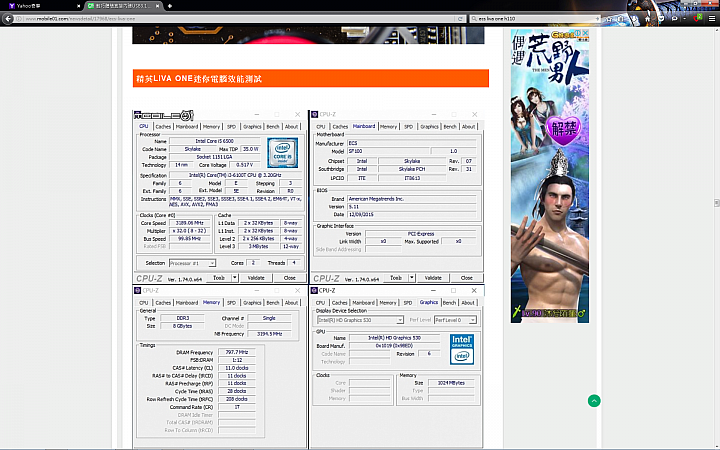Open the Perf Level 0 dropdown
This screenshot has width=720, height=450.
point(456,320)
